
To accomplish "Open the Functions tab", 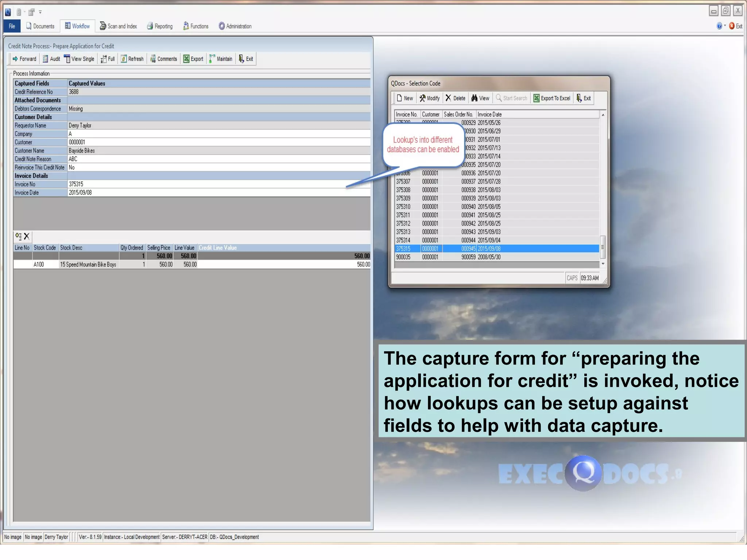I will tap(196, 26).
